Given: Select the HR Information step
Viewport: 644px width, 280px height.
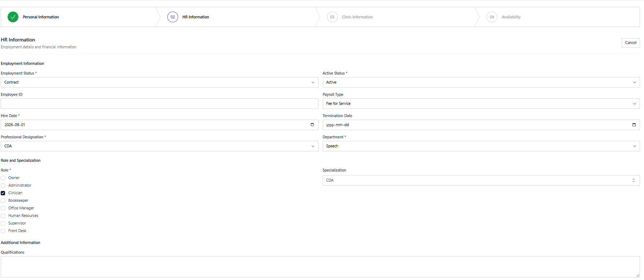Looking at the screenshot, I should (196, 17).
